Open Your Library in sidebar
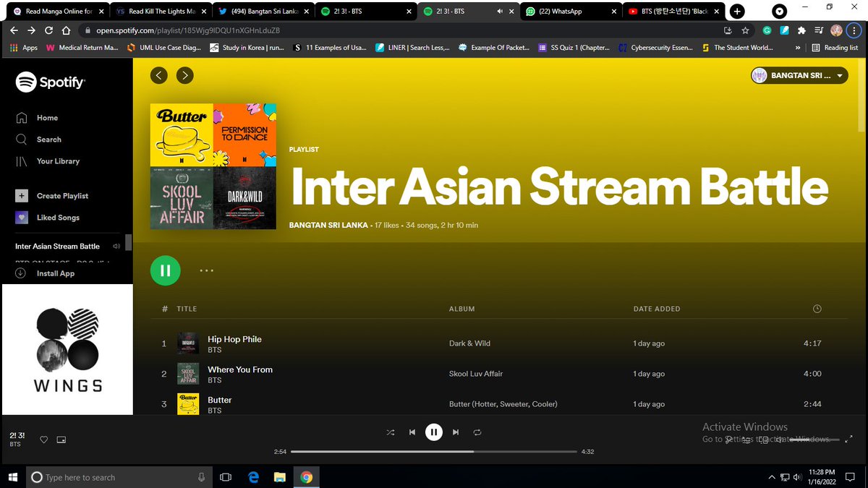The width and height of the screenshot is (868, 488). pos(48,161)
